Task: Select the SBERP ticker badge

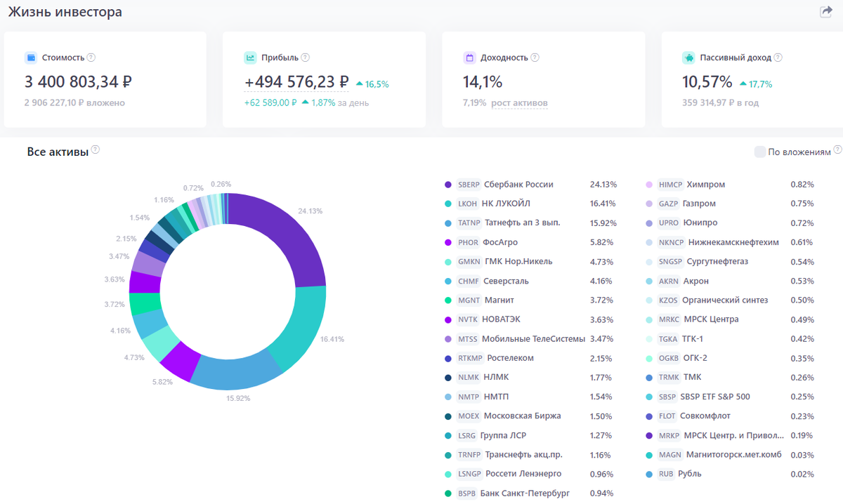Action: 469,185
